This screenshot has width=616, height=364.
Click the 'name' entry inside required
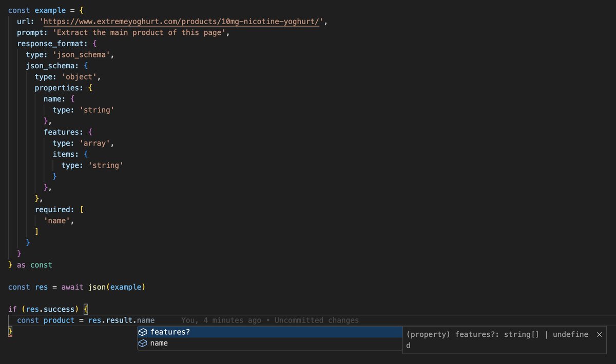(57, 220)
